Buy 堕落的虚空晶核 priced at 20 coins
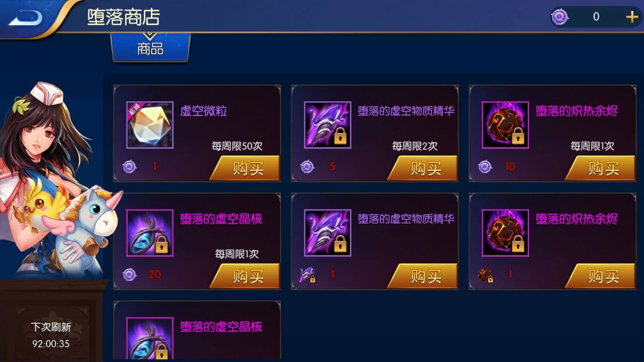Viewport: 644px width, 362px height. click(x=246, y=277)
